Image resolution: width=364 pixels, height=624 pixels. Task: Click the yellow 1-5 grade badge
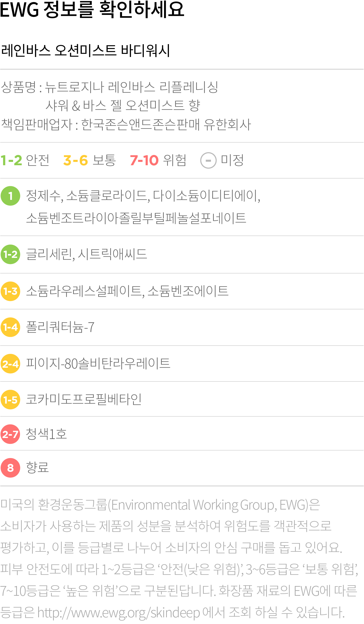[x=11, y=399]
